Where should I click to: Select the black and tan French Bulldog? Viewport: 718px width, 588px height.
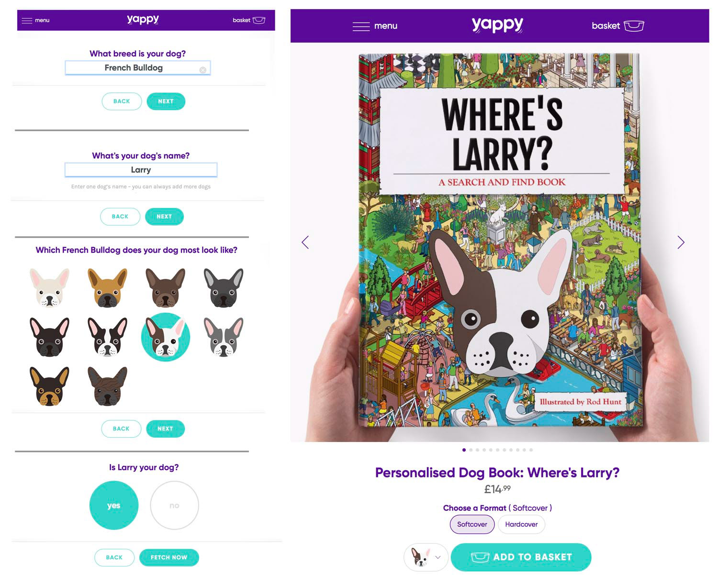49,386
